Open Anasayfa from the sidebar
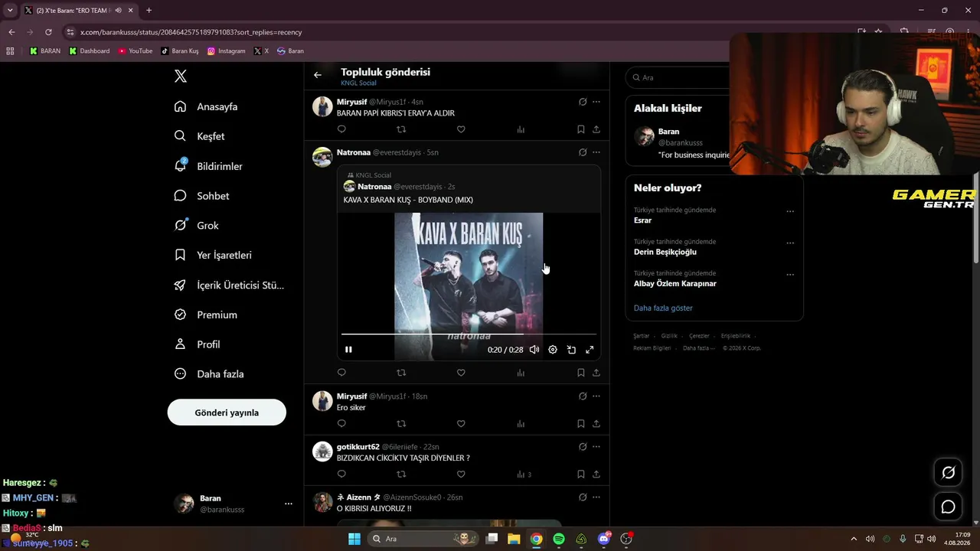This screenshot has height=551, width=980. (x=206, y=106)
